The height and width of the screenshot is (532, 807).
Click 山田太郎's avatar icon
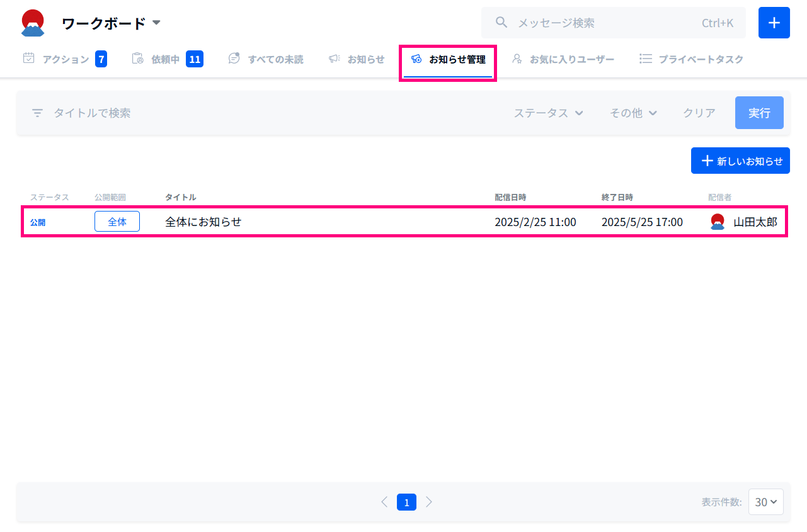tap(717, 222)
